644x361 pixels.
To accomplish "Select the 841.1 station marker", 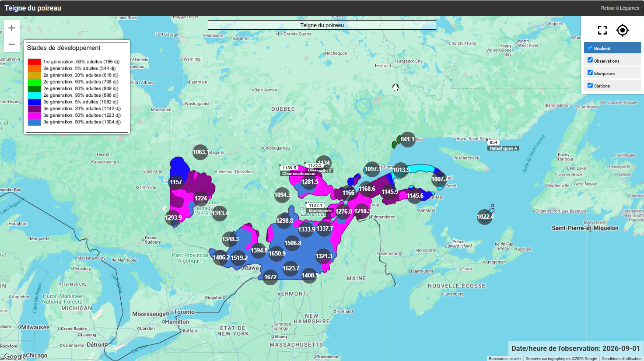I will click(x=407, y=140).
